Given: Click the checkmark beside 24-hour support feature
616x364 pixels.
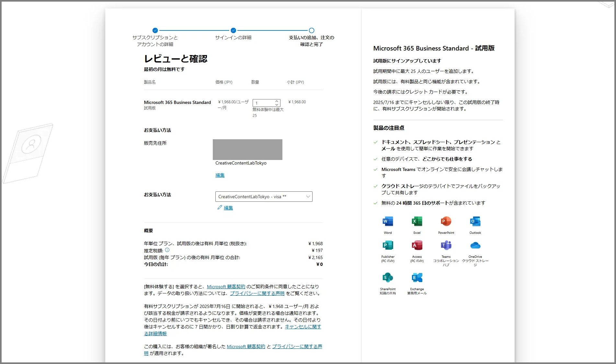Looking at the screenshot, I should 375,203.
